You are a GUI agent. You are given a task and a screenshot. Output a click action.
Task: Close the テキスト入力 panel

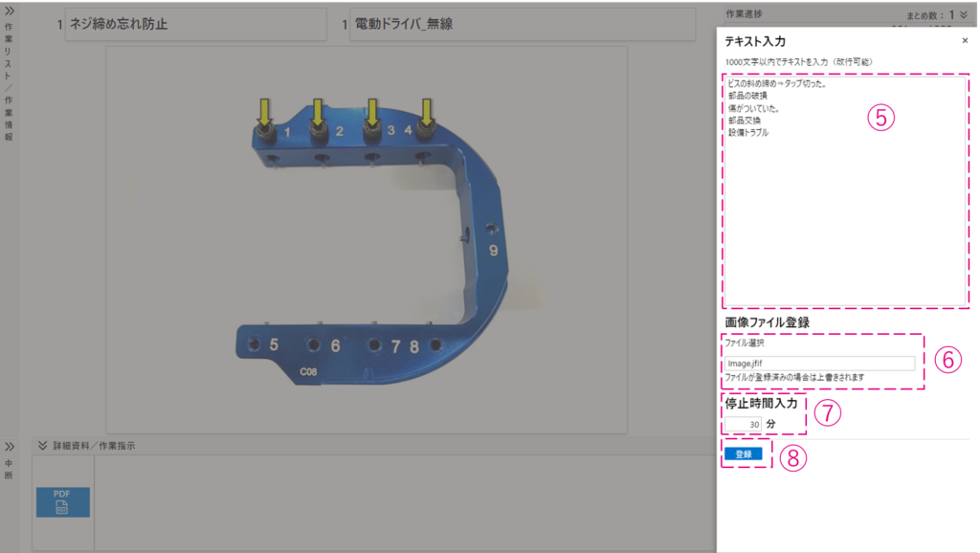(964, 41)
